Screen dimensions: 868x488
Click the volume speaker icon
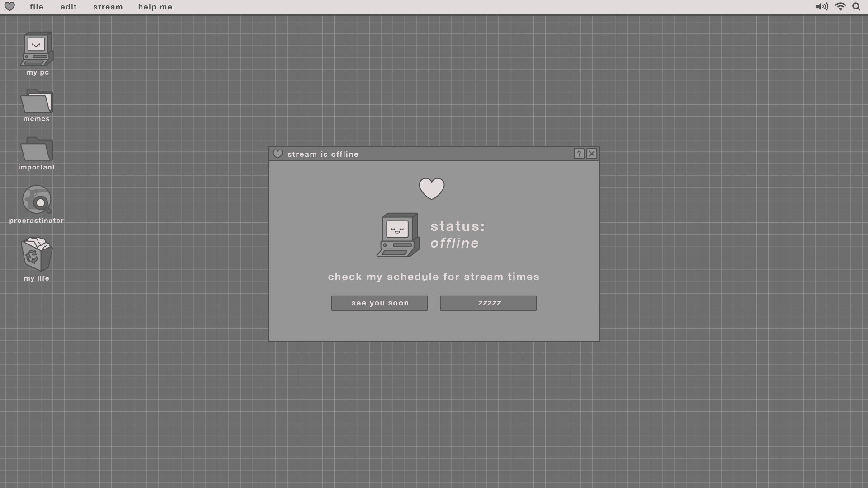tap(821, 7)
